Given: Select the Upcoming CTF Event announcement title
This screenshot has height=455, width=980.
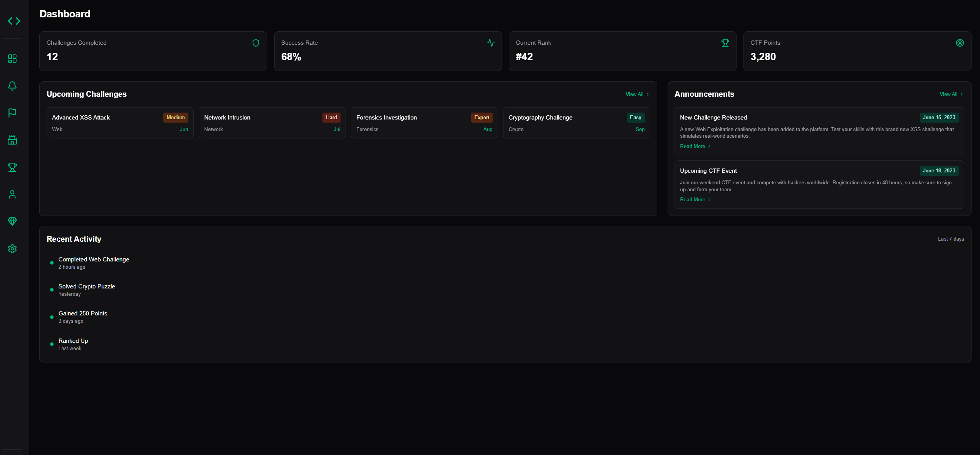Looking at the screenshot, I should point(708,171).
